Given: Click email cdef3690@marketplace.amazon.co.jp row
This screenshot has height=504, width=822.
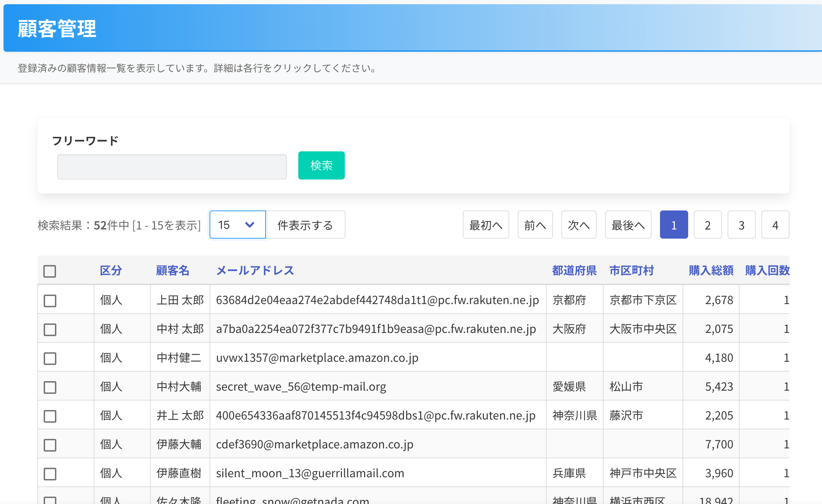Looking at the screenshot, I should (315, 444).
